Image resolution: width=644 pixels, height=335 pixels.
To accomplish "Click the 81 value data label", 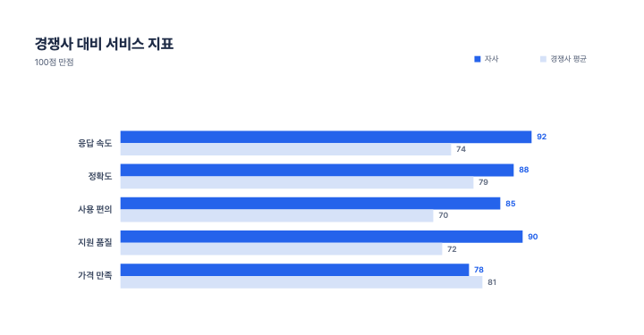I will coord(492,282).
